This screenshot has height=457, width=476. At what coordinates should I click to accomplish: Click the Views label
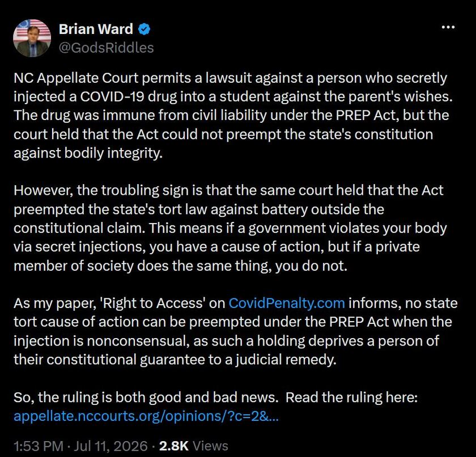(210, 446)
